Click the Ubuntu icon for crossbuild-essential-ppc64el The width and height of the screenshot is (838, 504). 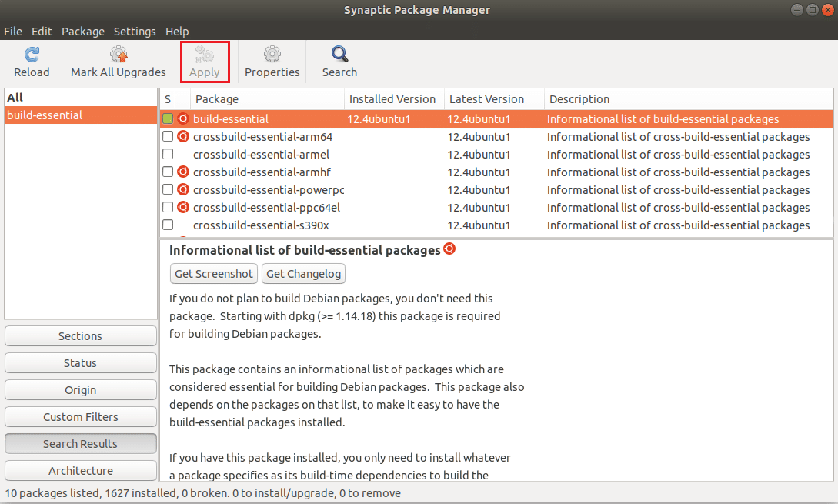tap(183, 208)
